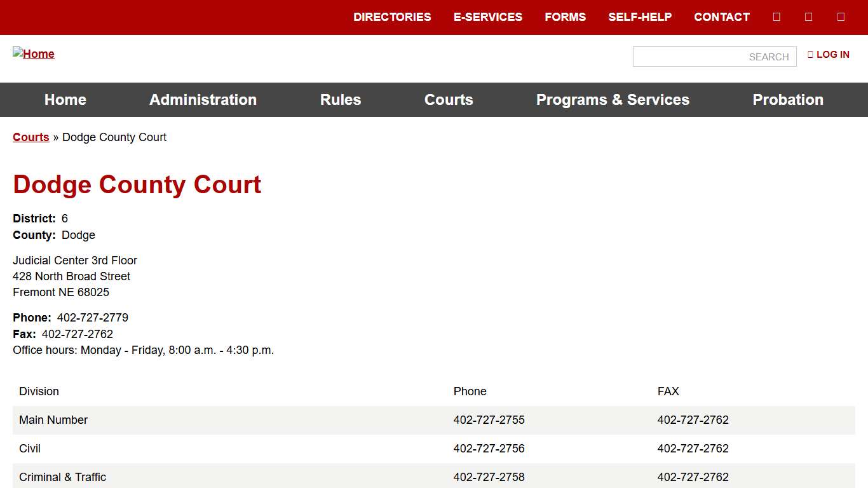Open the DIRECTORIES menu
The height and width of the screenshot is (488, 868).
392,17
